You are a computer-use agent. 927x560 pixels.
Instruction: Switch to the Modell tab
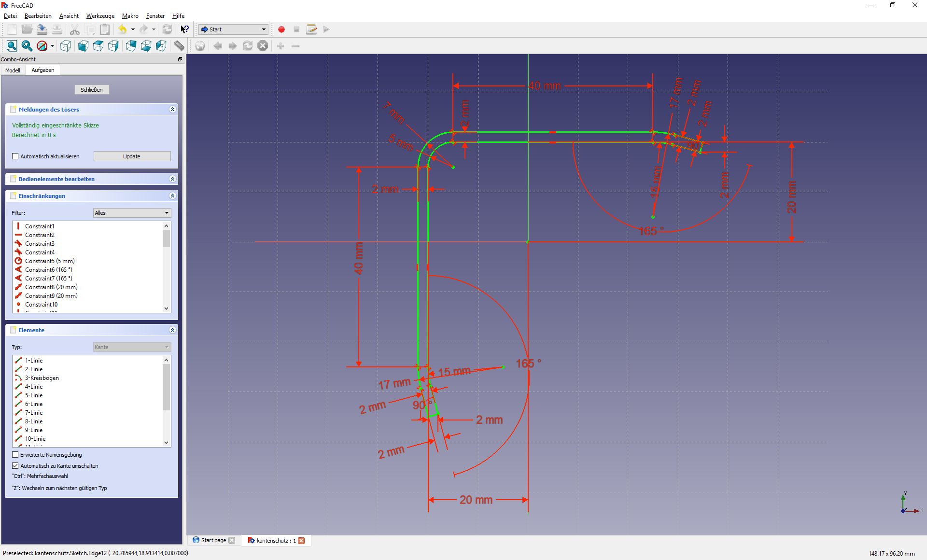pos(13,70)
